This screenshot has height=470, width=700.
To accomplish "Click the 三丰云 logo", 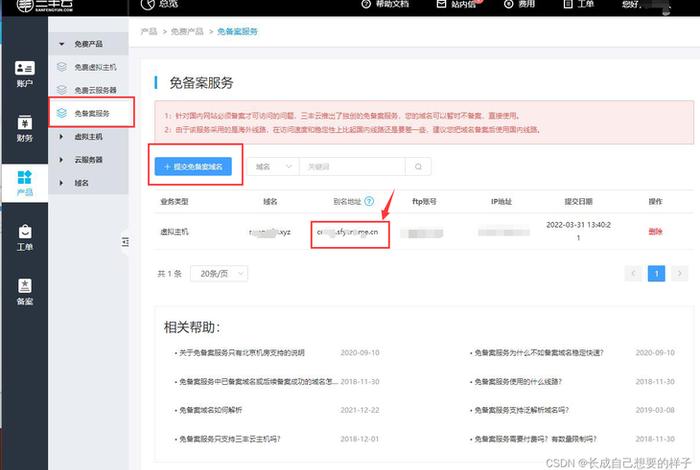I will pyautogui.click(x=45, y=5).
